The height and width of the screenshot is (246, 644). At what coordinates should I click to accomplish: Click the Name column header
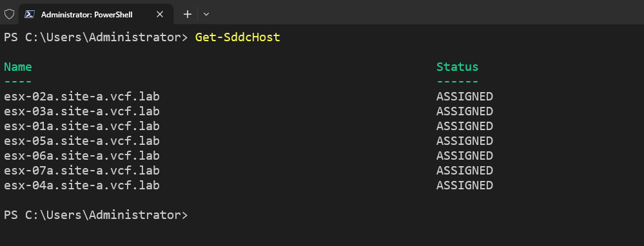(17, 67)
